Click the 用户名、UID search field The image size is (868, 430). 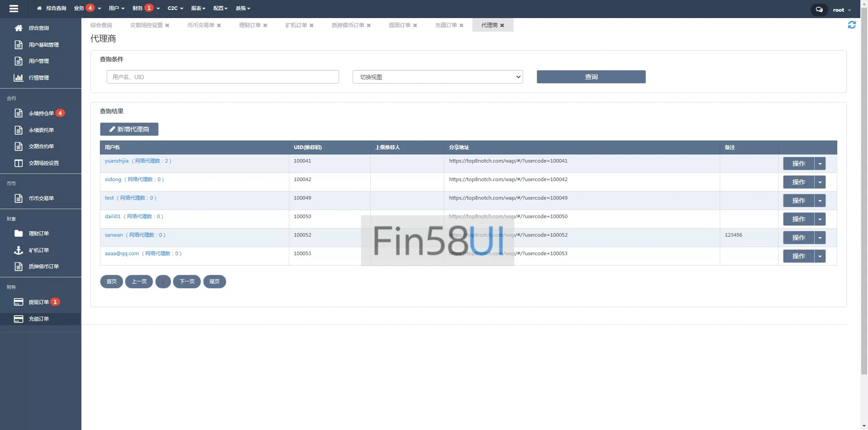tap(222, 77)
